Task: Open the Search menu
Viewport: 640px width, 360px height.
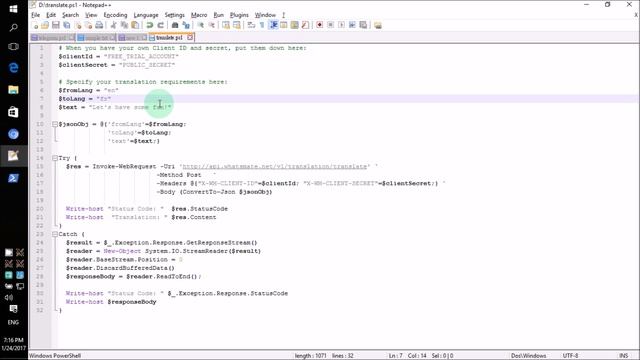Action: 71,15
